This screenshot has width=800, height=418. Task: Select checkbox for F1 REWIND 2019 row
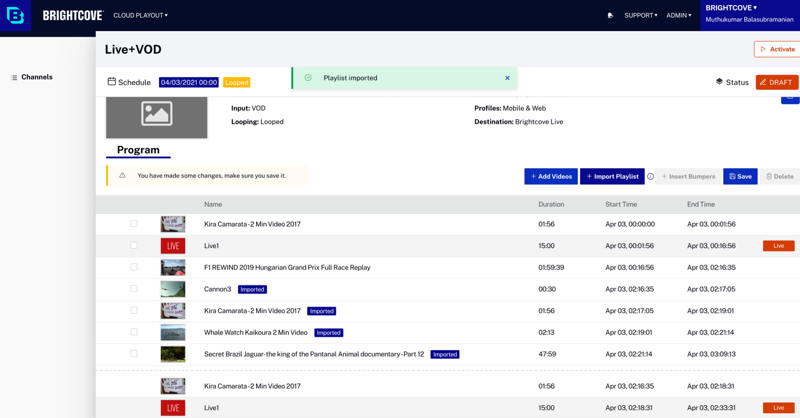pyautogui.click(x=133, y=267)
